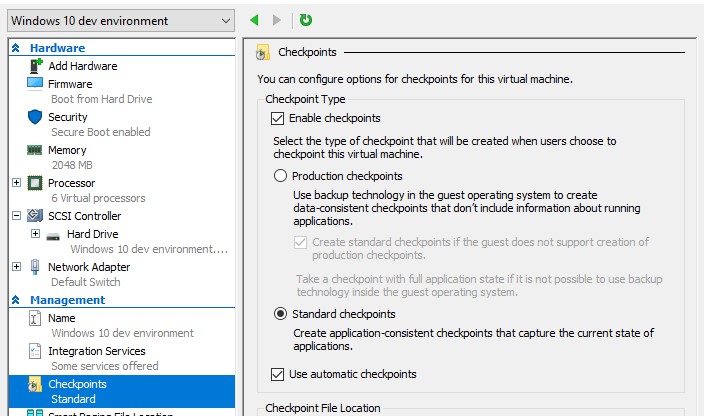Collapse the Management section chevron
Image resolution: width=704 pixels, height=416 pixels.
(x=16, y=300)
